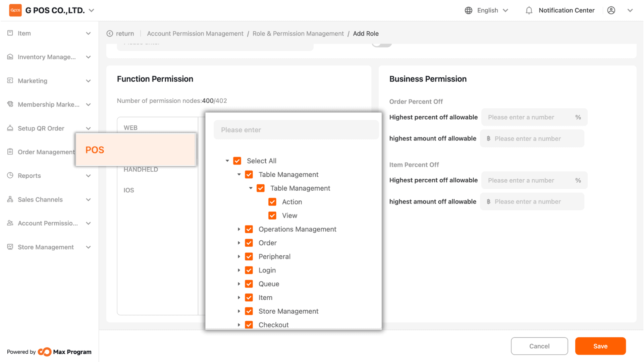Uncheck the nested Table Management checkbox
Screen dimensions: 644x362
pos(261,188)
